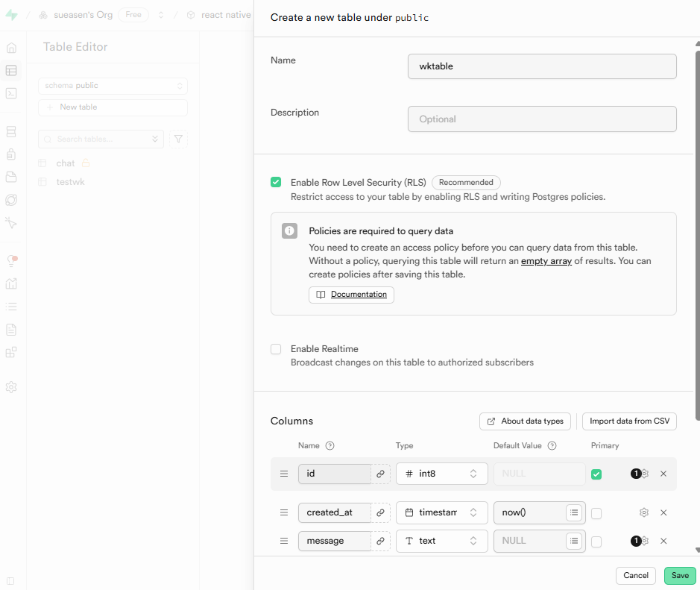This screenshot has height=590, width=700.
Task: Check primary key for created_at column
Action: coord(596,514)
